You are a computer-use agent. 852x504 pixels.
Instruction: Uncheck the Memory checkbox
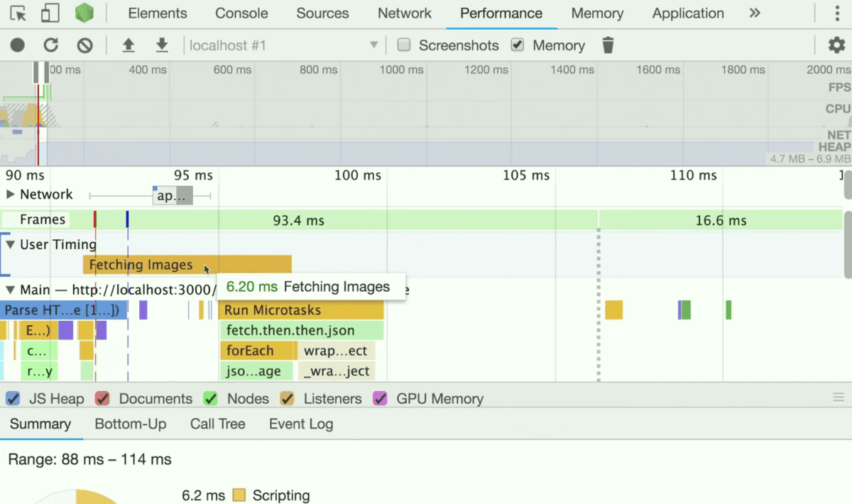pyautogui.click(x=518, y=45)
